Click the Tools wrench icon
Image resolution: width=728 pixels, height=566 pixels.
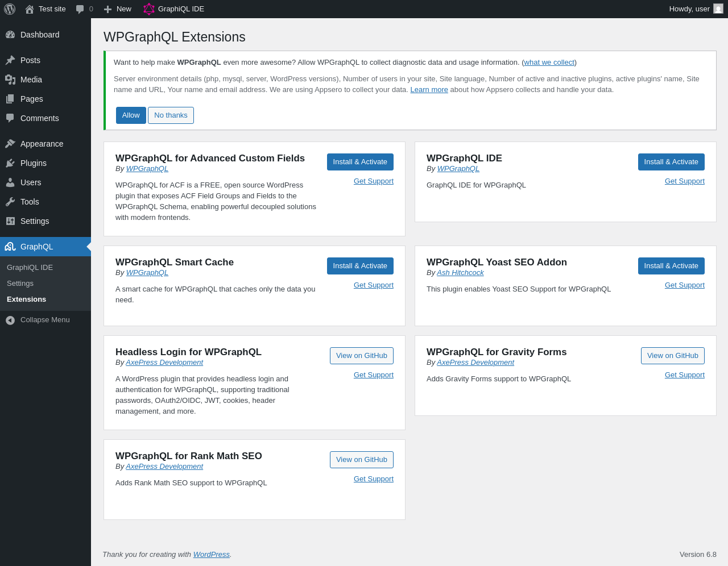pos(10,202)
